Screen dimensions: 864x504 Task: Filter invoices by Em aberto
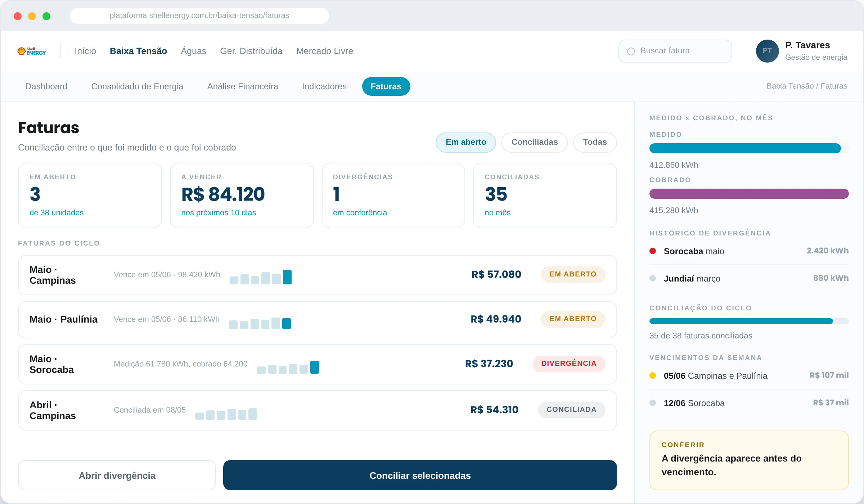coord(466,142)
